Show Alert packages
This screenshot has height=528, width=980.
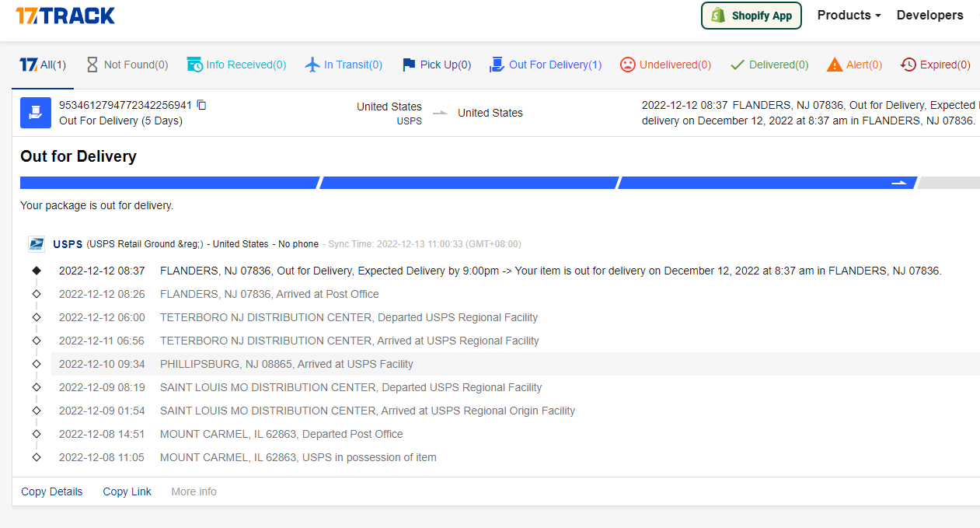[854, 65]
